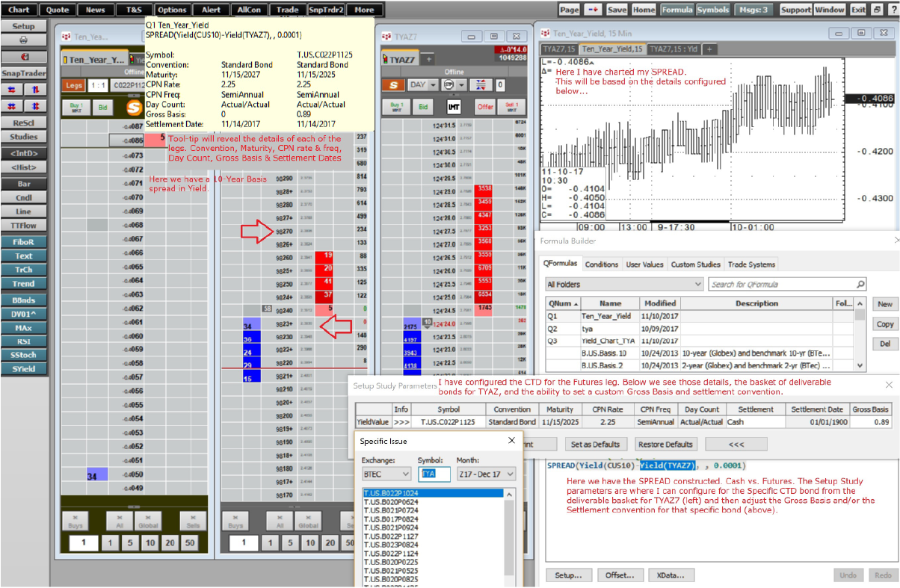
Task: Toggle the Cndl candlestick chart type
Action: pos(23,198)
